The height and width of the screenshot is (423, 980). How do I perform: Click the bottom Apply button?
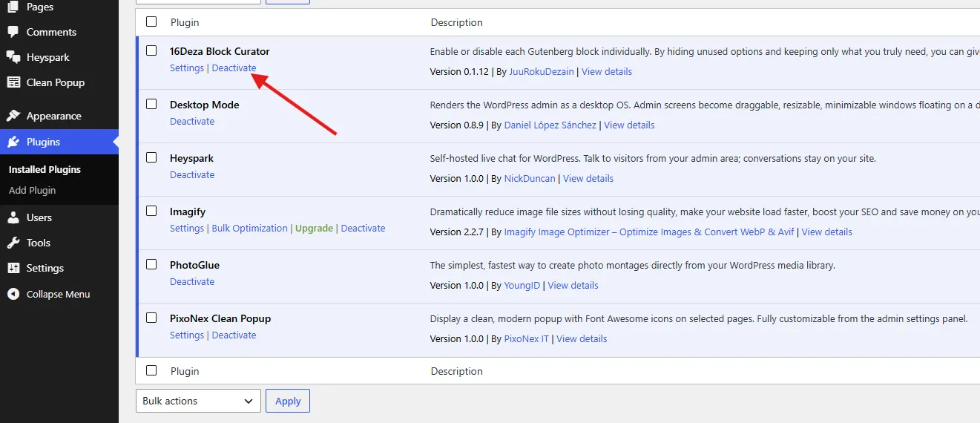click(x=288, y=401)
